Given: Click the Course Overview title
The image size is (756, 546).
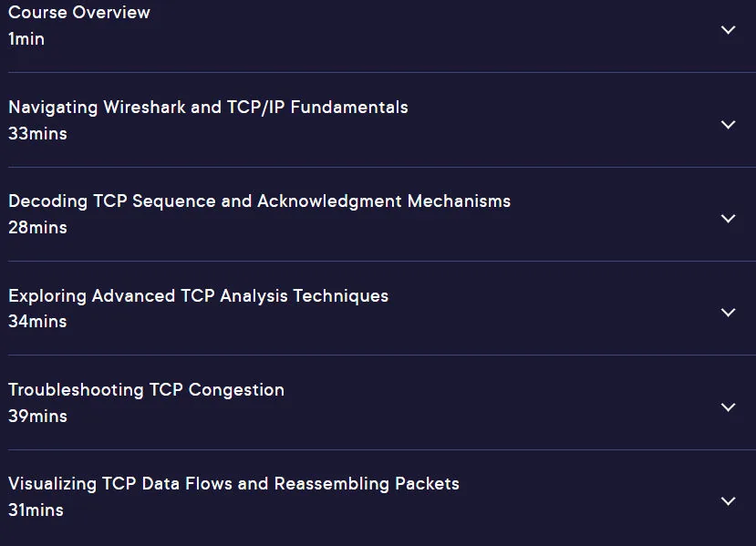Looking at the screenshot, I should click(x=79, y=13).
